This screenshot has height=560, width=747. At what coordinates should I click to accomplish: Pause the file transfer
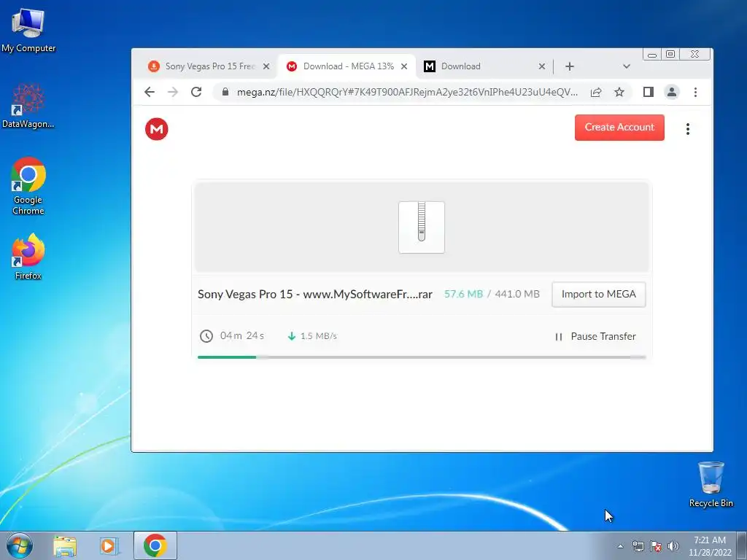coord(595,336)
